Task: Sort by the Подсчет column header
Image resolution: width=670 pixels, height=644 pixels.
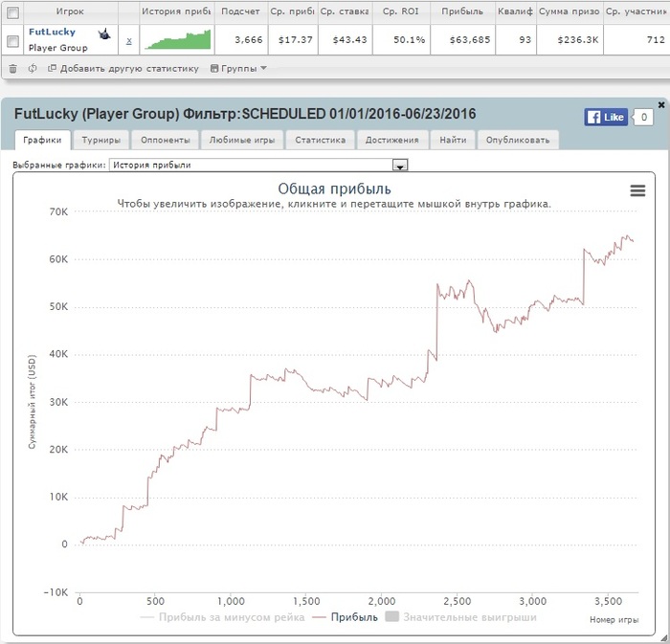Action: tap(240, 11)
